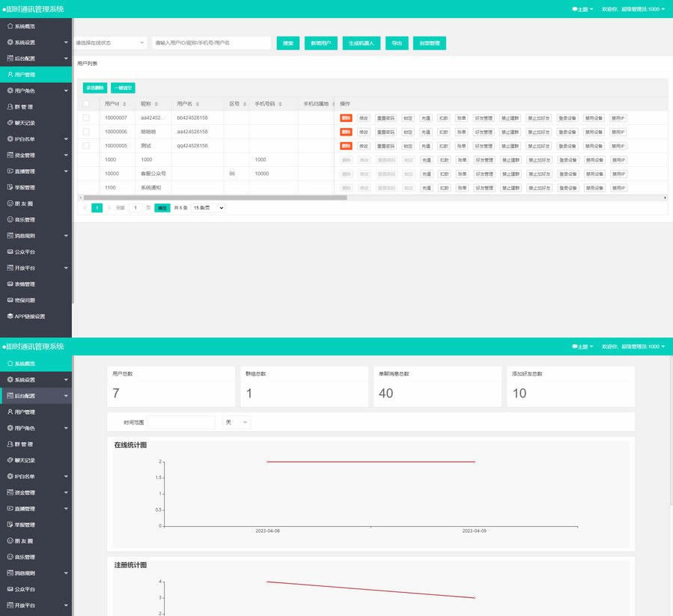Click 公众平台 icon in top window sidebar

pyautogui.click(x=10, y=251)
